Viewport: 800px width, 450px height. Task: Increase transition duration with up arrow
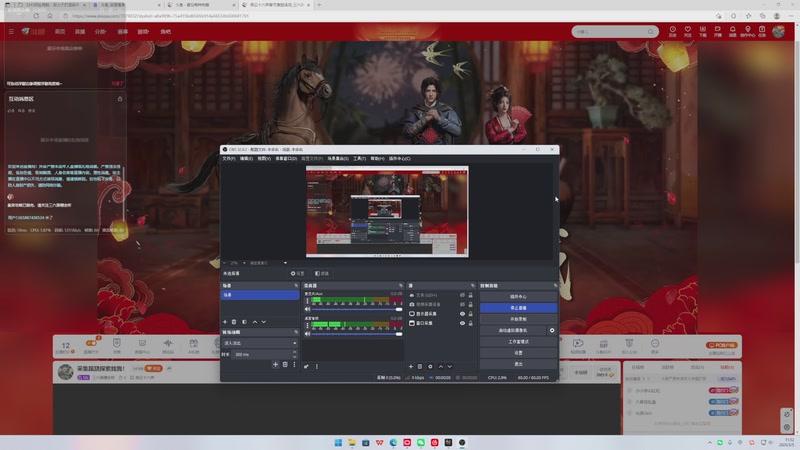[x=294, y=352]
